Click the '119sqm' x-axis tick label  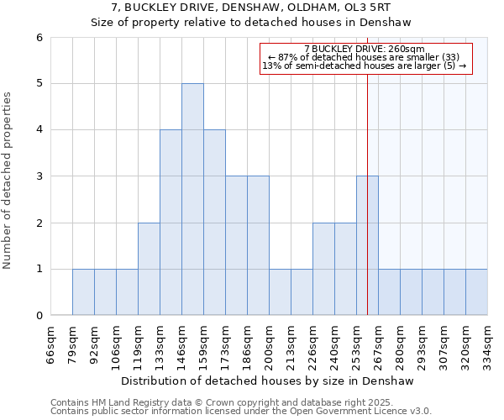tap(138, 348)
